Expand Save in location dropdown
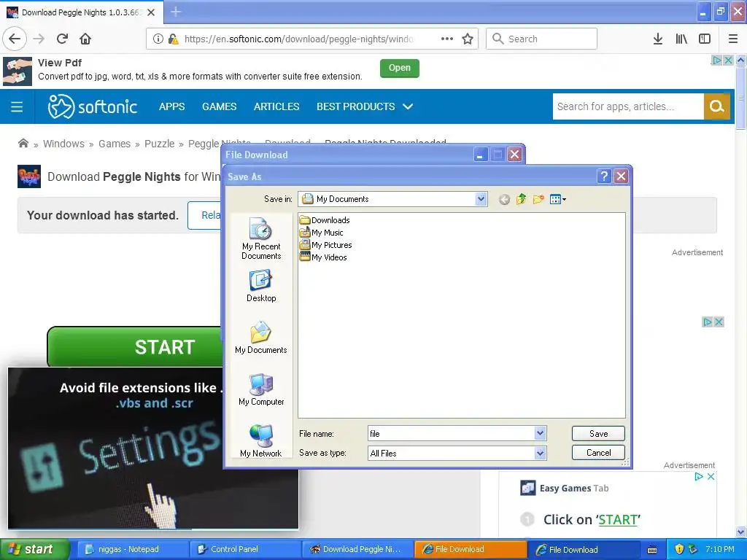Viewport: 747px width, 560px height. pyautogui.click(x=481, y=199)
